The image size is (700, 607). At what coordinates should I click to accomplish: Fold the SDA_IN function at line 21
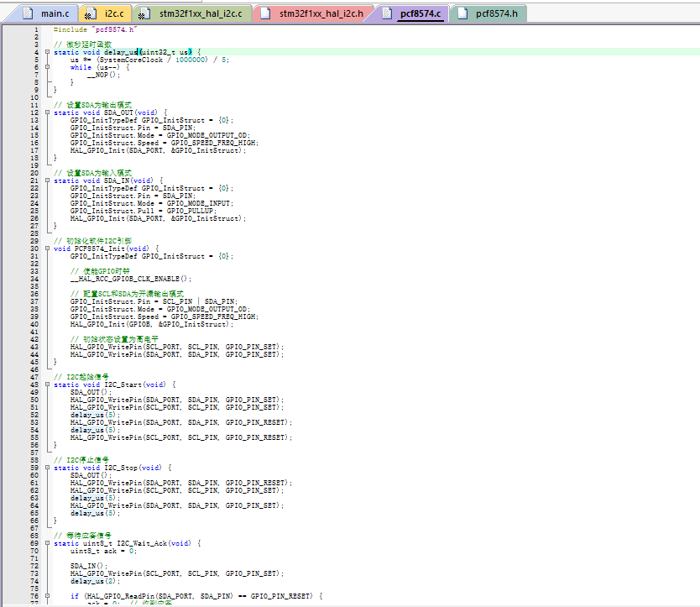(47, 181)
